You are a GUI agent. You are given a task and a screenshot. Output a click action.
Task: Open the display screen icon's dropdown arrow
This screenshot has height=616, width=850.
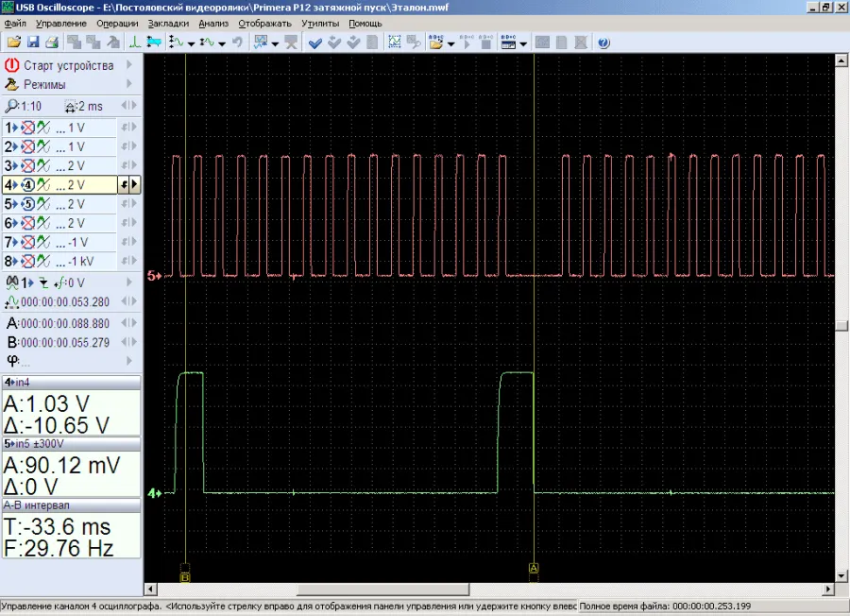pos(276,43)
